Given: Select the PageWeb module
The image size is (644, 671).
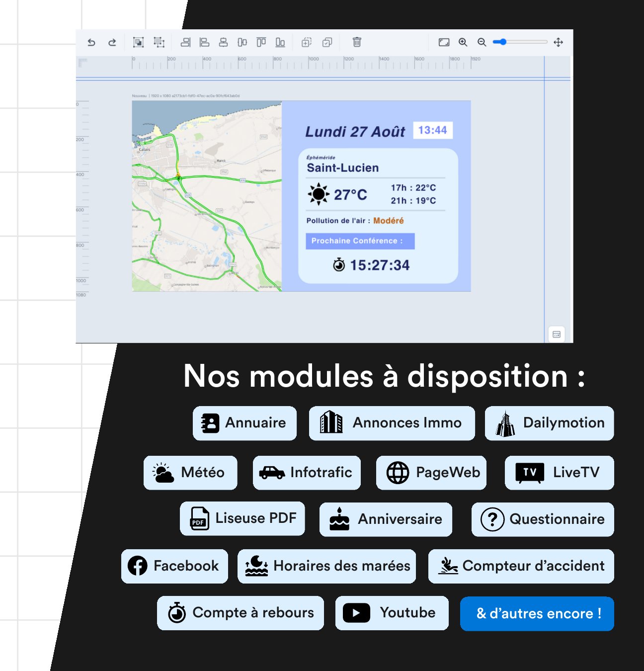Looking at the screenshot, I should (431, 473).
